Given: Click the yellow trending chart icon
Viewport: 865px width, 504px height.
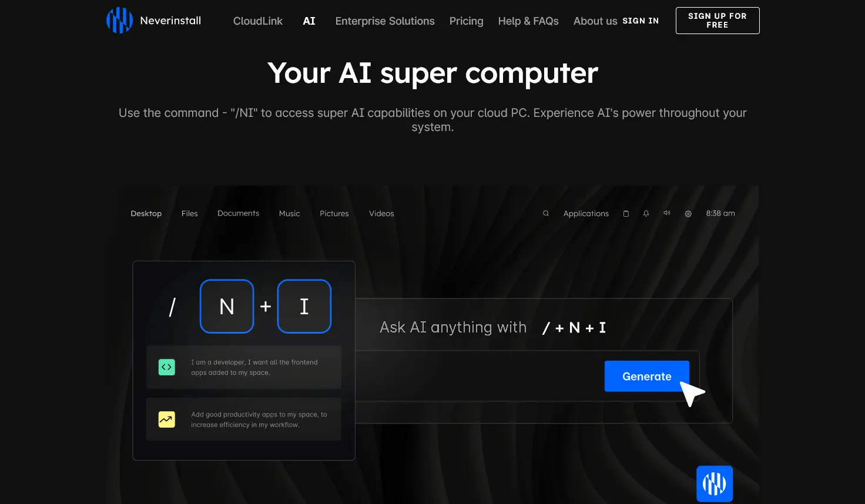Looking at the screenshot, I should point(167,419).
